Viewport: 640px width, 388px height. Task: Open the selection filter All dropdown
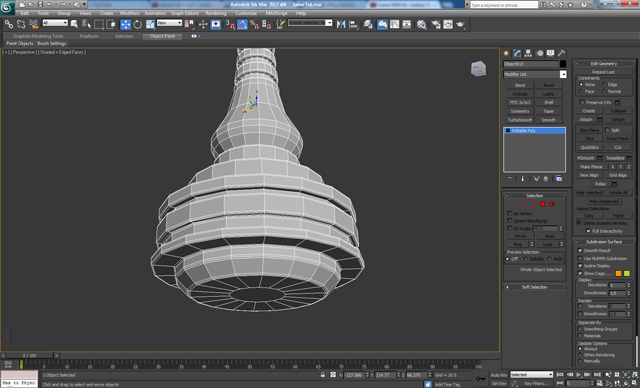55,23
